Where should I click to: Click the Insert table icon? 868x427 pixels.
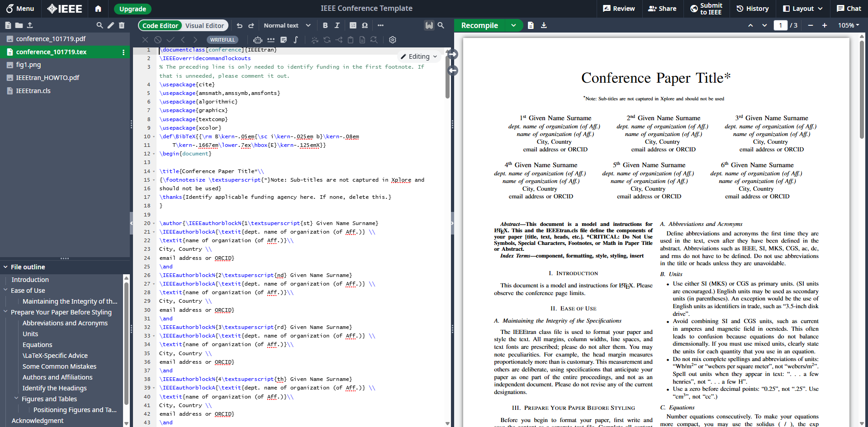point(353,26)
